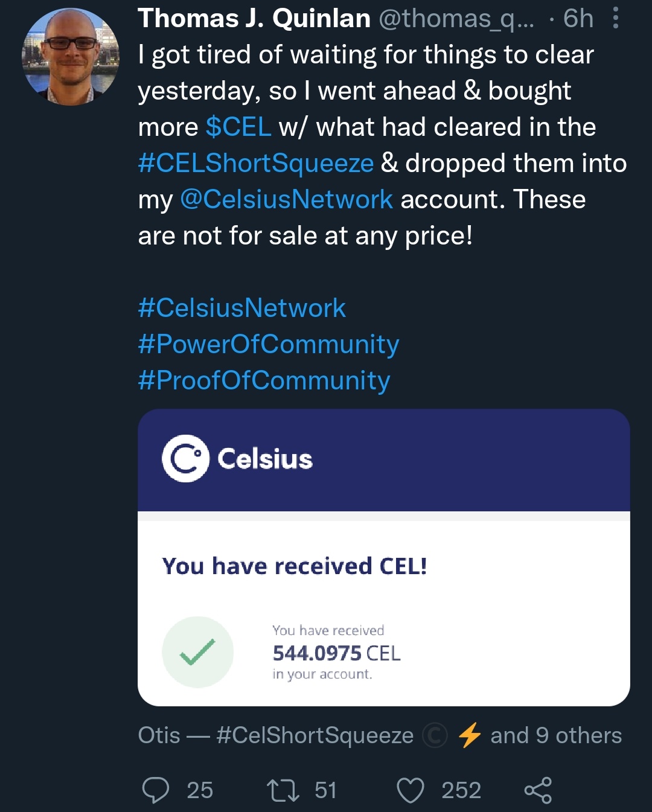Open the $CEL cashtag link
Screen dimensions: 652x812
(238, 127)
